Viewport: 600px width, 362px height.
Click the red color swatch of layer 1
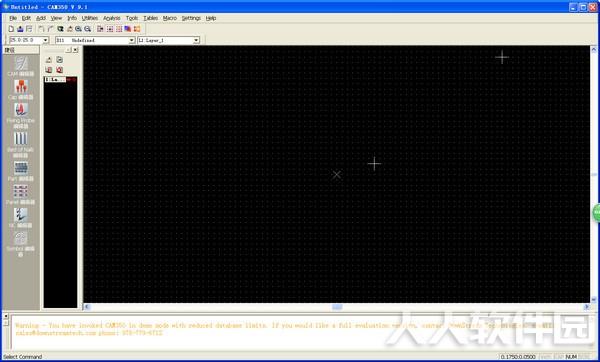[x=72, y=80]
